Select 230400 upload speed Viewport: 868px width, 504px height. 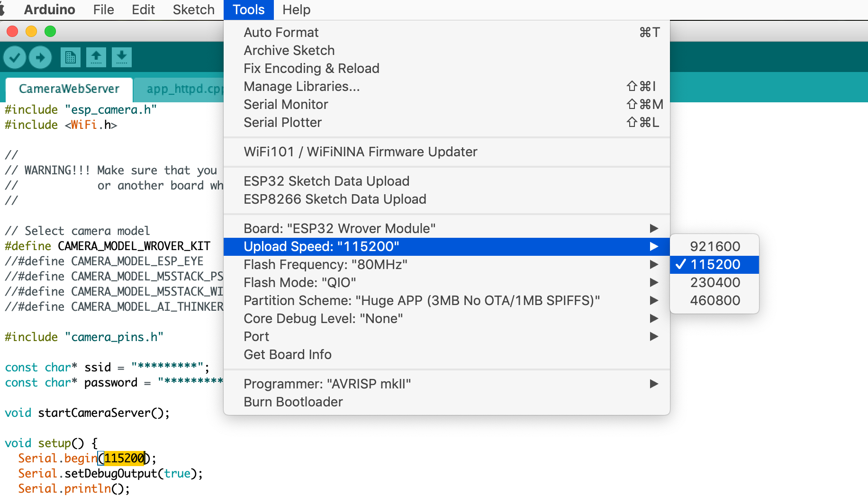point(714,282)
